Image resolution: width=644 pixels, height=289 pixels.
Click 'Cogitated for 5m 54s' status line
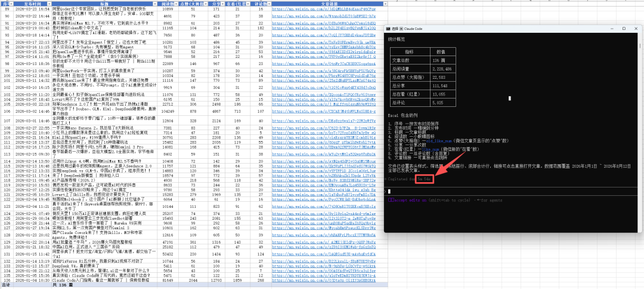point(411,180)
